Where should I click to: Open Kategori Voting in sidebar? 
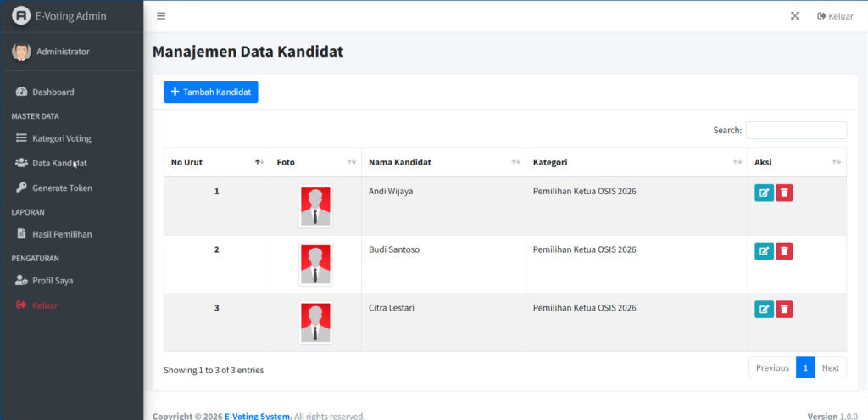click(61, 138)
